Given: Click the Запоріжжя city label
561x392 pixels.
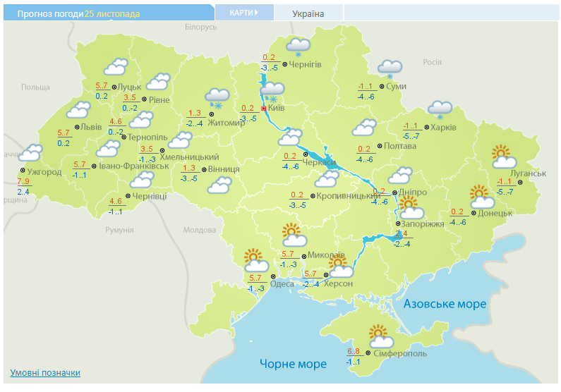Looking at the screenshot, I should pyautogui.click(x=425, y=223).
